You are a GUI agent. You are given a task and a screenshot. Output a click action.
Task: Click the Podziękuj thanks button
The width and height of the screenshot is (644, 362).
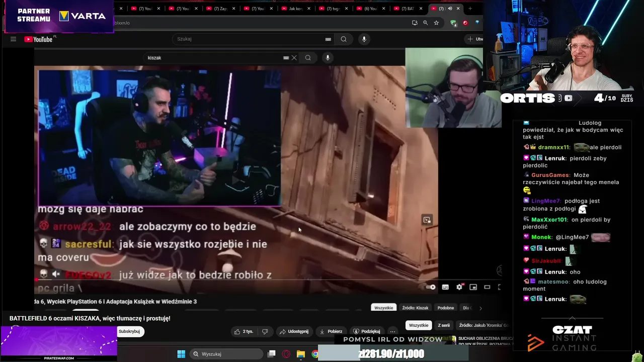(x=366, y=331)
